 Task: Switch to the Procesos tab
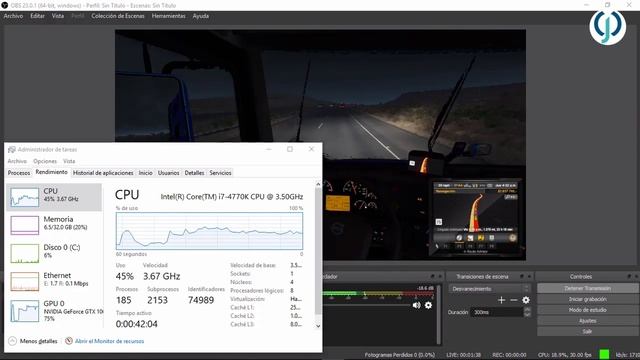(x=19, y=173)
